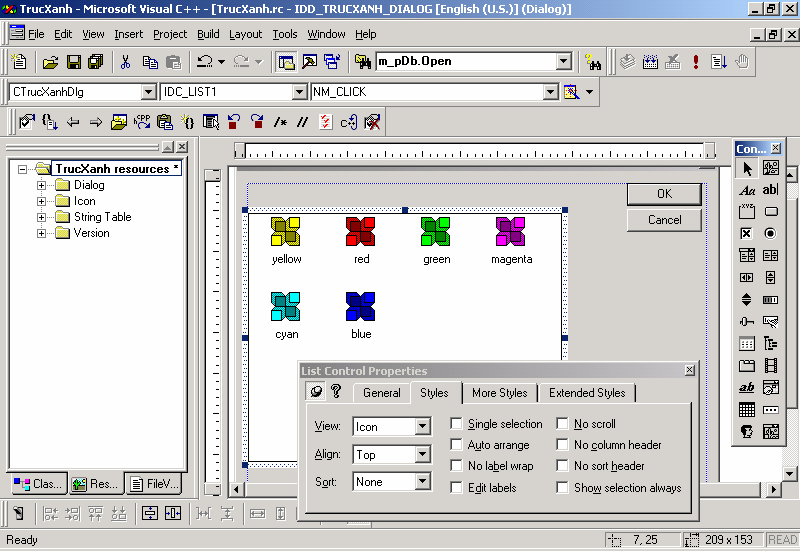Pick the Edit Box control tool

tap(770, 190)
